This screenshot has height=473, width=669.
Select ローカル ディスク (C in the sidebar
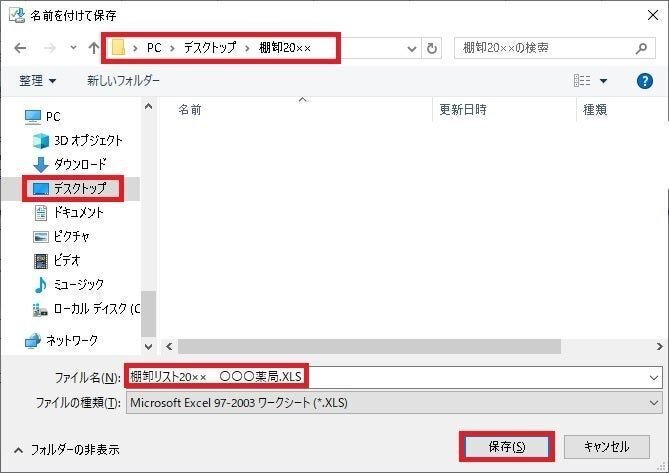(x=86, y=309)
